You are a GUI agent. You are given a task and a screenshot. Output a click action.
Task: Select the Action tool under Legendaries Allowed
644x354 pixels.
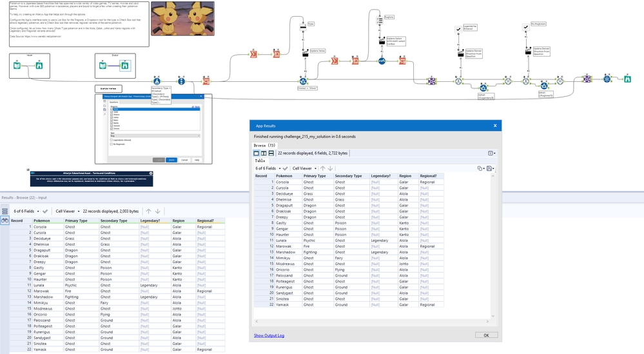click(x=461, y=54)
